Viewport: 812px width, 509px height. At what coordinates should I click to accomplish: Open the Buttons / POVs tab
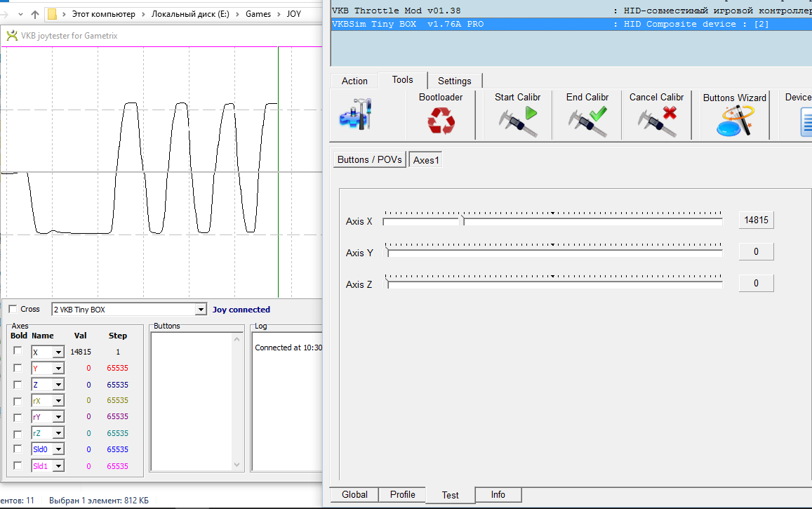(x=370, y=159)
